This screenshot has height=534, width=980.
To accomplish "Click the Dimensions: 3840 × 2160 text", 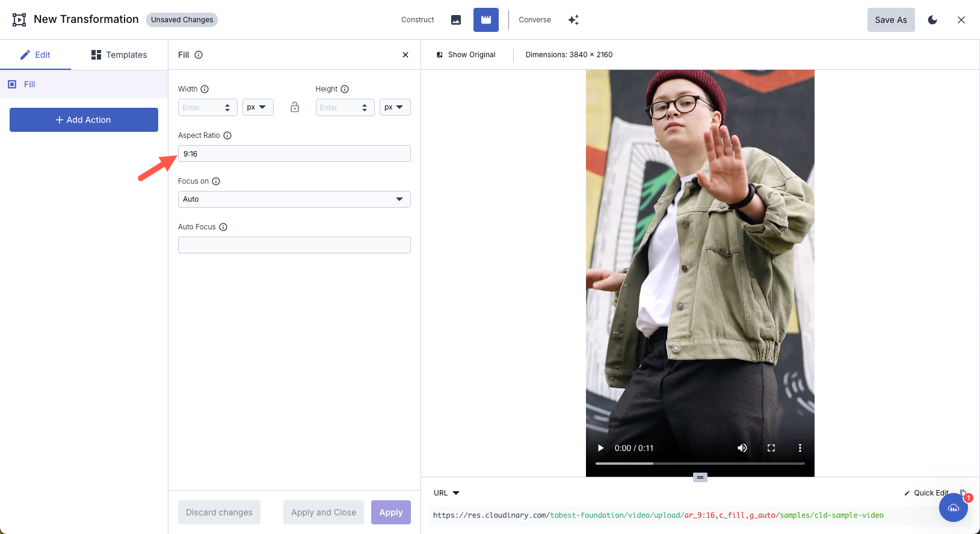I will (x=569, y=55).
